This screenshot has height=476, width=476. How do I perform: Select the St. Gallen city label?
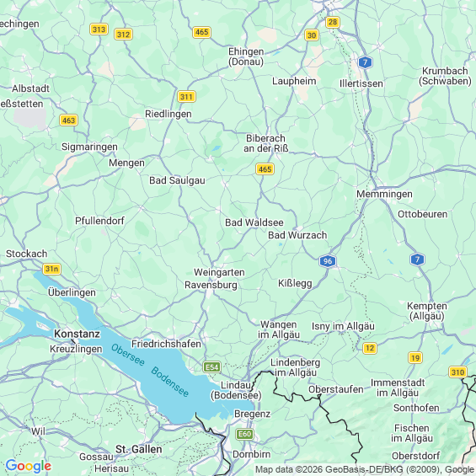click(139, 449)
